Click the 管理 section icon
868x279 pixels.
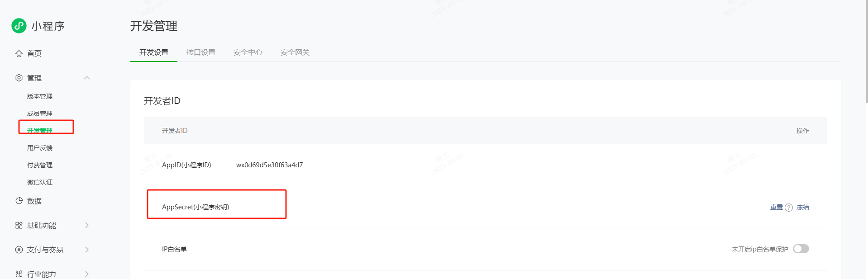(18, 77)
